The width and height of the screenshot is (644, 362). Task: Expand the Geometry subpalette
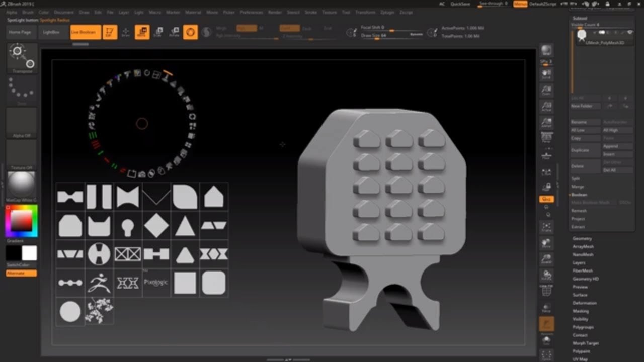pyautogui.click(x=582, y=238)
